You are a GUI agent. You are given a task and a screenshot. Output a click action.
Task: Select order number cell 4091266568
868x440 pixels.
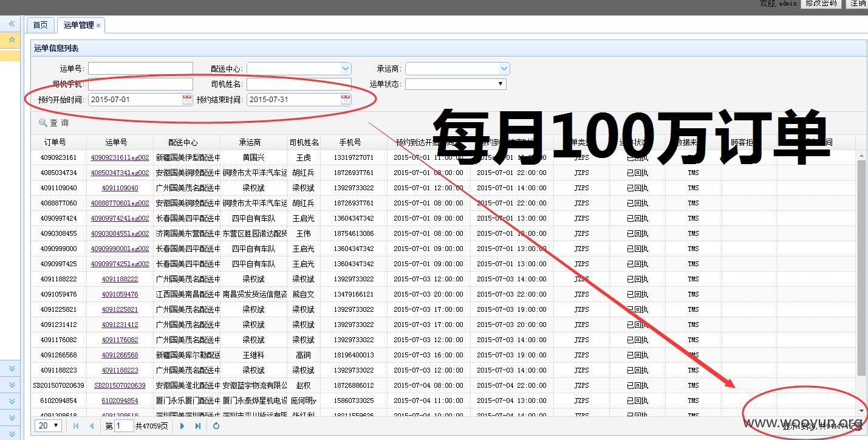(x=58, y=355)
